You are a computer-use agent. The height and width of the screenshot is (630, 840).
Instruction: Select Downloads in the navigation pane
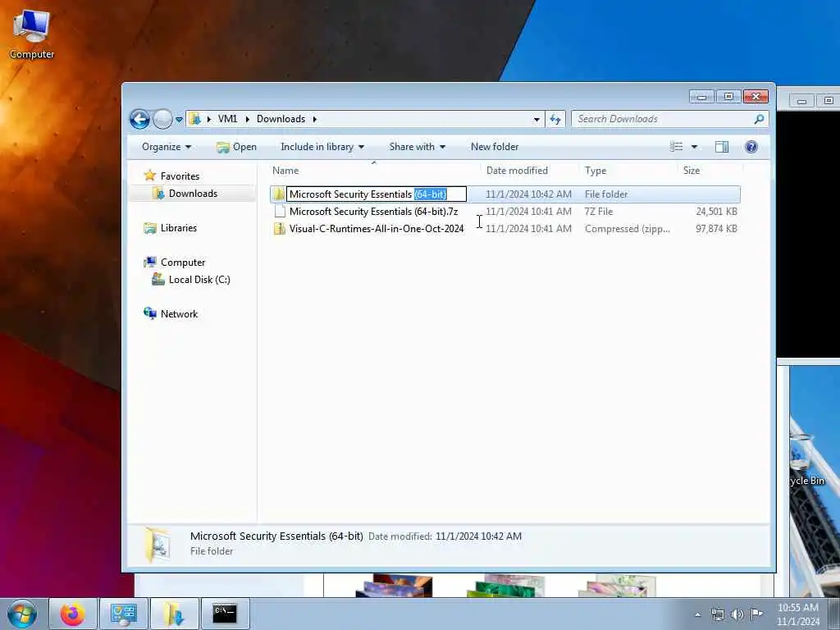[x=193, y=194]
